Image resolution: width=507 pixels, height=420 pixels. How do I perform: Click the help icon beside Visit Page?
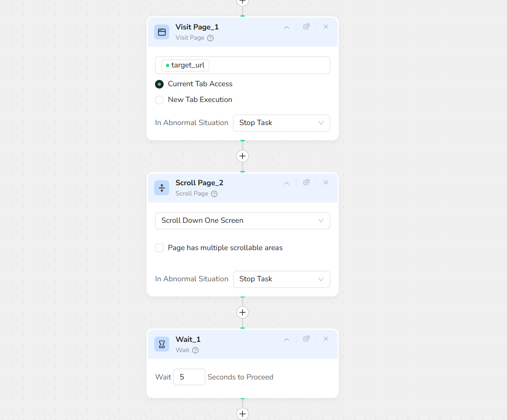point(210,38)
